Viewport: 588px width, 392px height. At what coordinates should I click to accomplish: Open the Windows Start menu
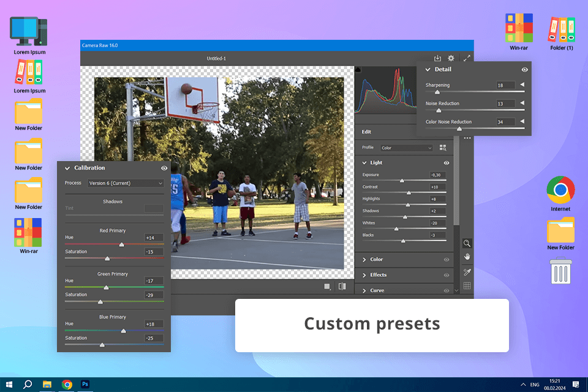(9, 385)
